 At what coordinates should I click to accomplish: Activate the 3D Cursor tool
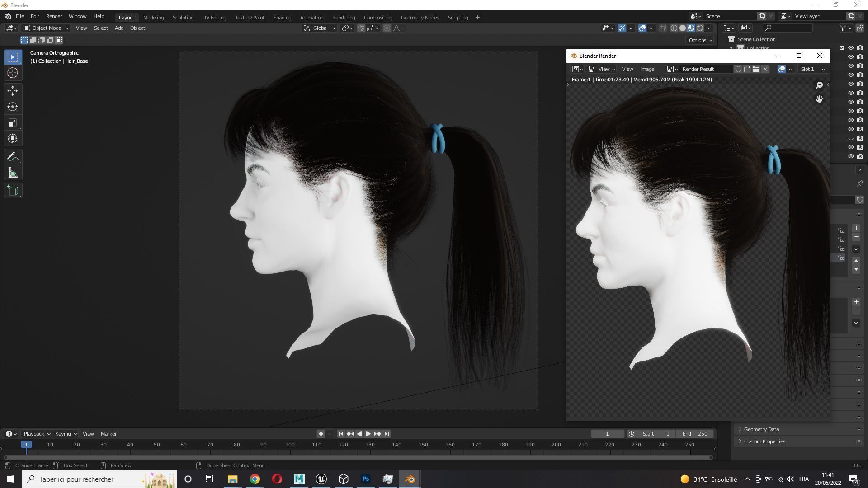click(x=13, y=73)
